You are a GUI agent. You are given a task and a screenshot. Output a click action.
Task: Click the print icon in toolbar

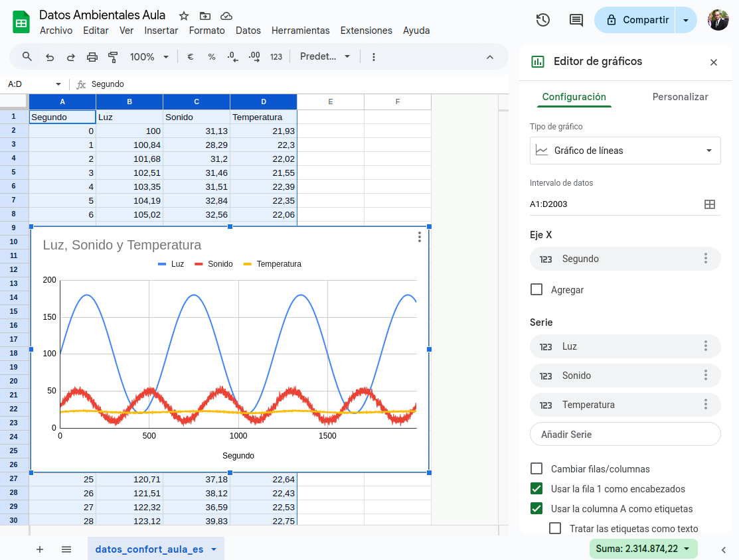pyautogui.click(x=92, y=57)
